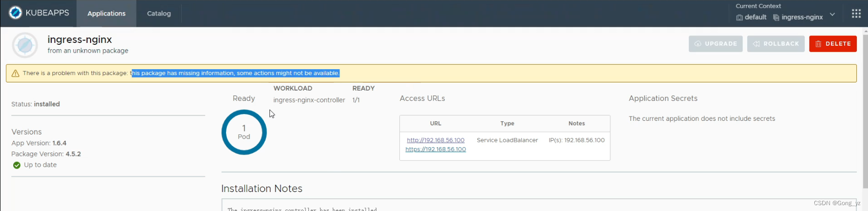Image resolution: width=868 pixels, height=211 pixels.
Task: Click the Status: installed text
Action: tap(36, 104)
